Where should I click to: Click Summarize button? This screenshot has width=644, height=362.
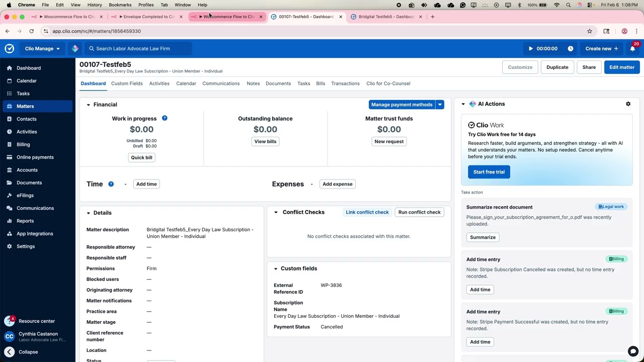(x=483, y=237)
